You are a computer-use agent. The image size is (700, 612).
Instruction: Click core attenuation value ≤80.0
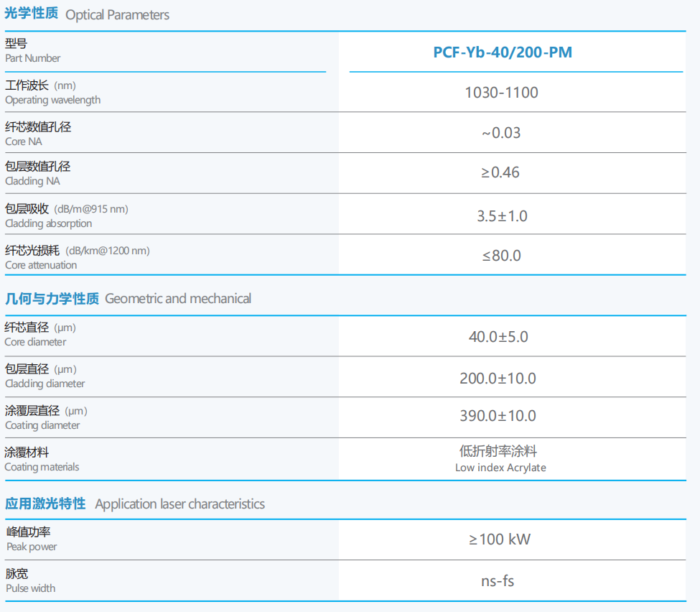tap(501, 256)
